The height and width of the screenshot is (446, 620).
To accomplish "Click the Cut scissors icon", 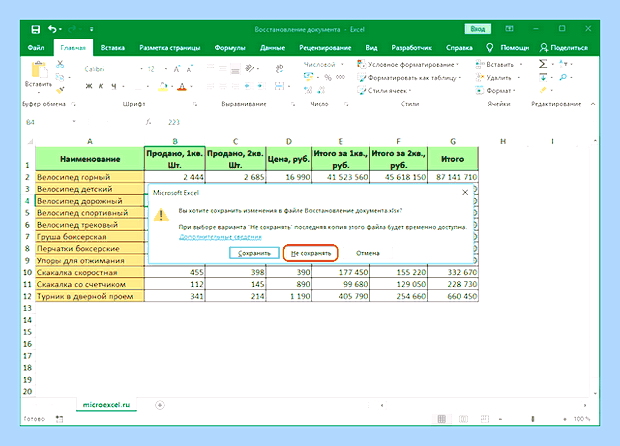I will coord(60,64).
